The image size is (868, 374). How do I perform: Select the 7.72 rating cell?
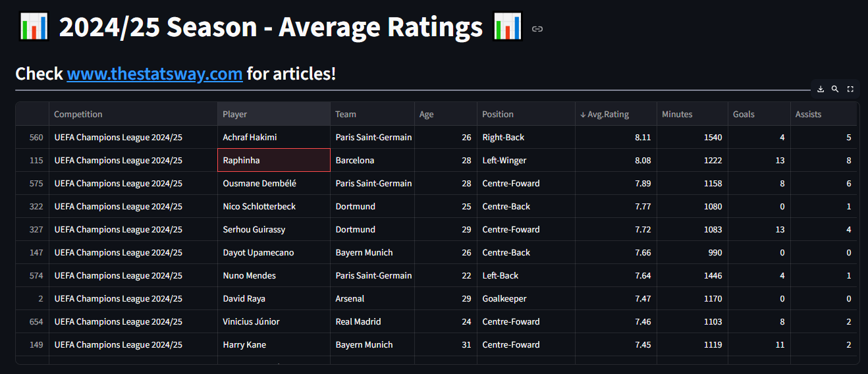[x=616, y=229]
